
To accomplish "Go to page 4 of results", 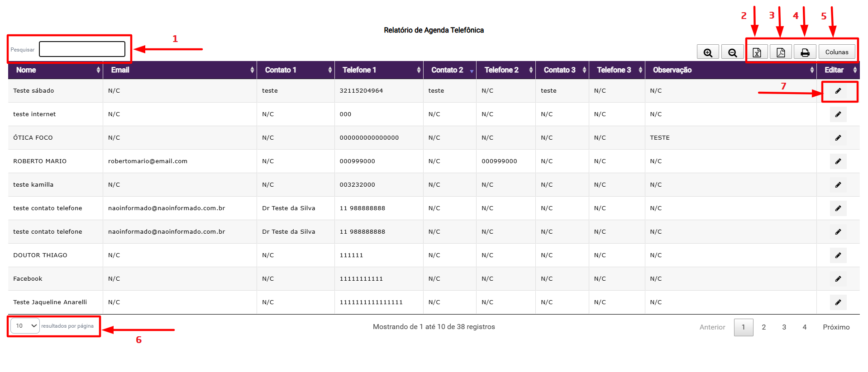I will coord(804,327).
